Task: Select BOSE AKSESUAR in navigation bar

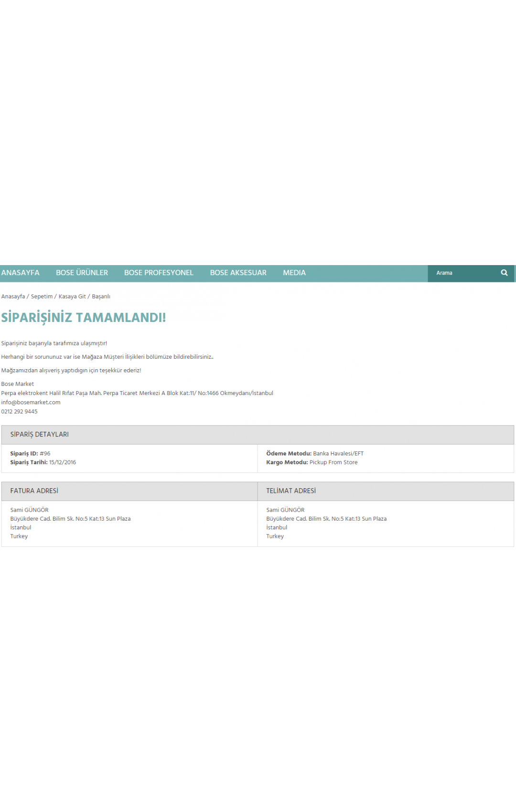Action: click(238, 273)
